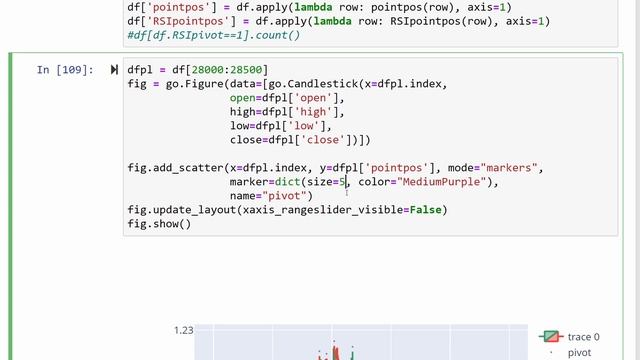Click the fig.update_layout line of code
This screenshot has height=360, width=640.
(287, 210)
